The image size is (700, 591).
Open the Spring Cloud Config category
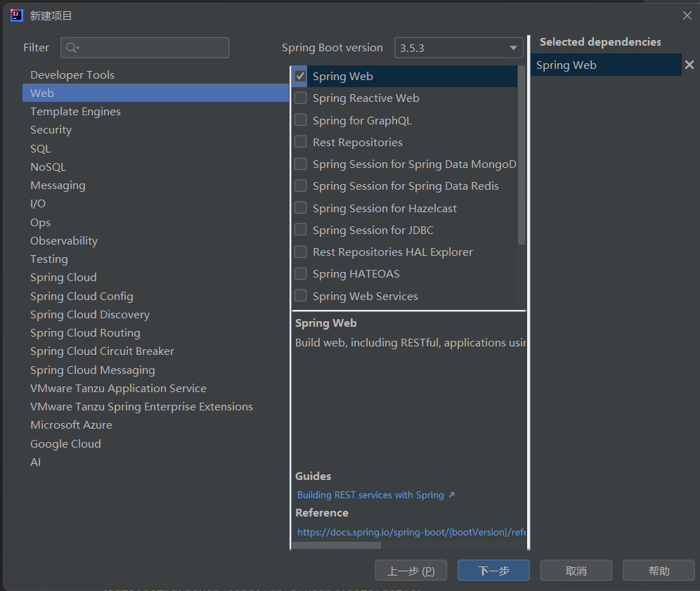156,296
